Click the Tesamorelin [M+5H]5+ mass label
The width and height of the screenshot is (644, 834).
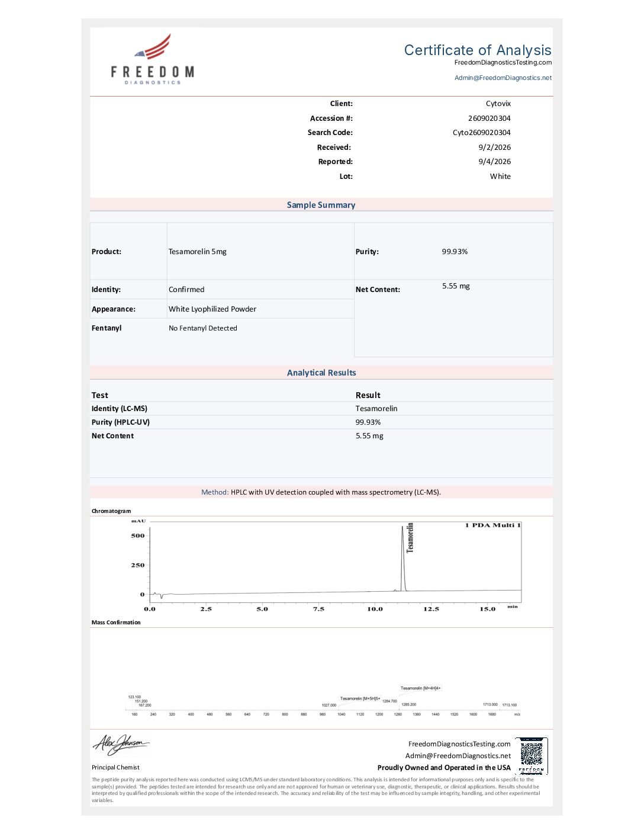[x=360, y=699]
